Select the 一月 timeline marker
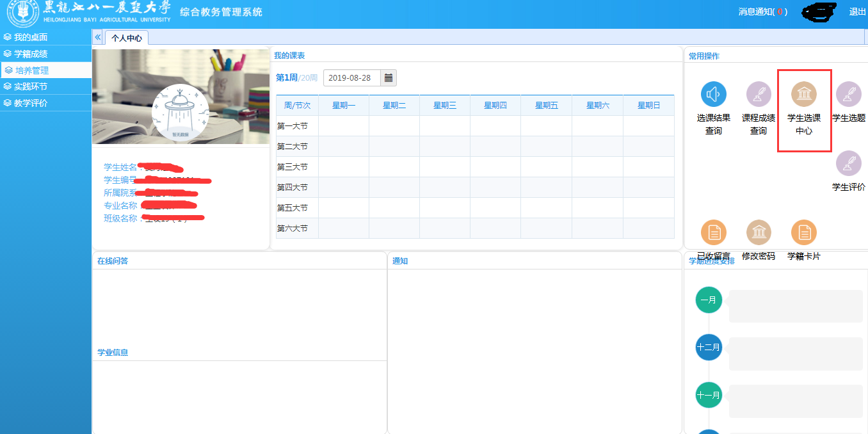Screen dimensions: 868x434 pos(708,300)
